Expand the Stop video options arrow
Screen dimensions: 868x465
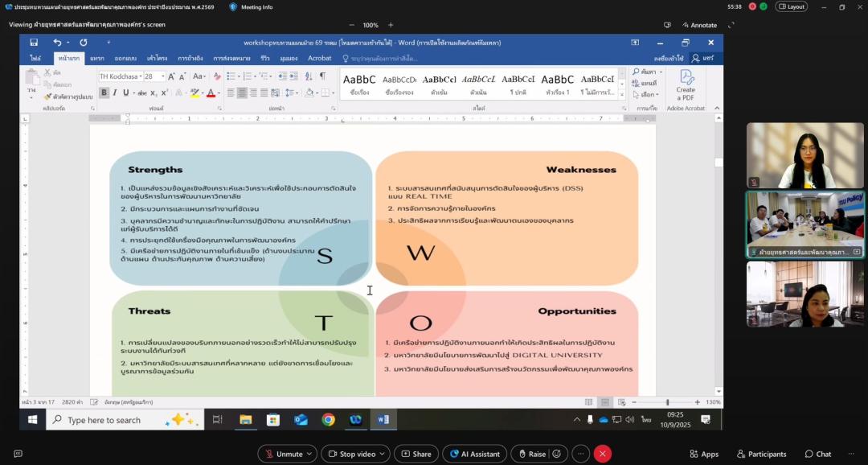[383, 454]
